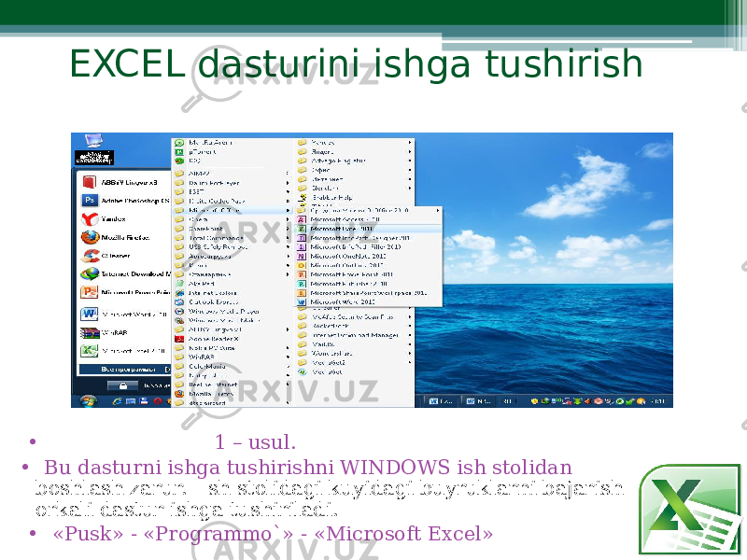The image size is (747, 560).
Task: Open Internet Explorer from quick launch
Action: (x=118, y=401)
